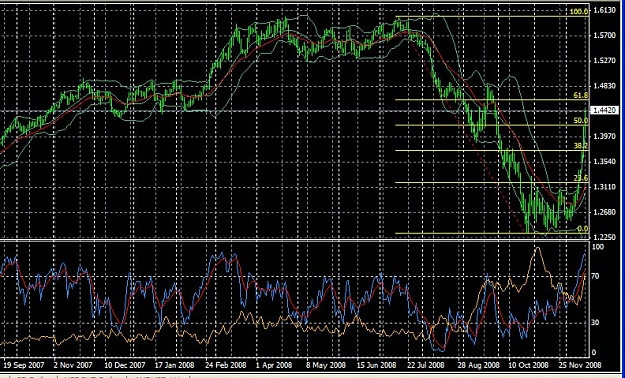Click the current price label 1.4420

pos(605,110)
